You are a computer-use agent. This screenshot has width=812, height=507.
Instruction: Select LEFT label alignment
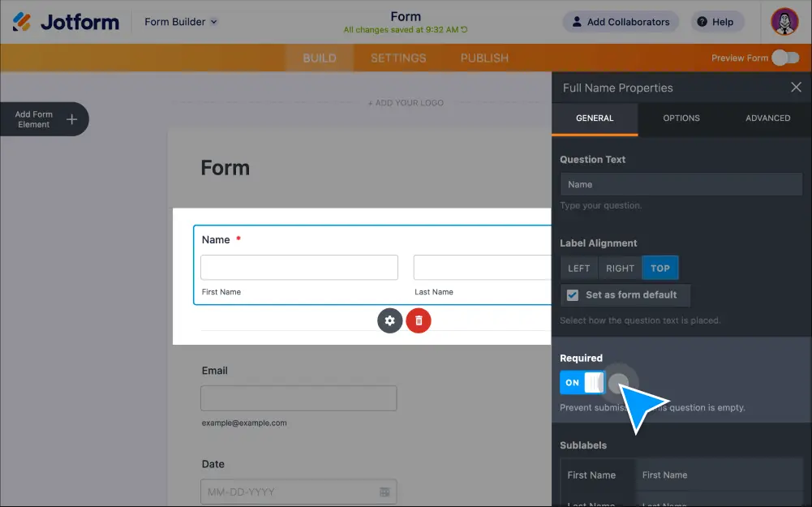tap(578, 268)
